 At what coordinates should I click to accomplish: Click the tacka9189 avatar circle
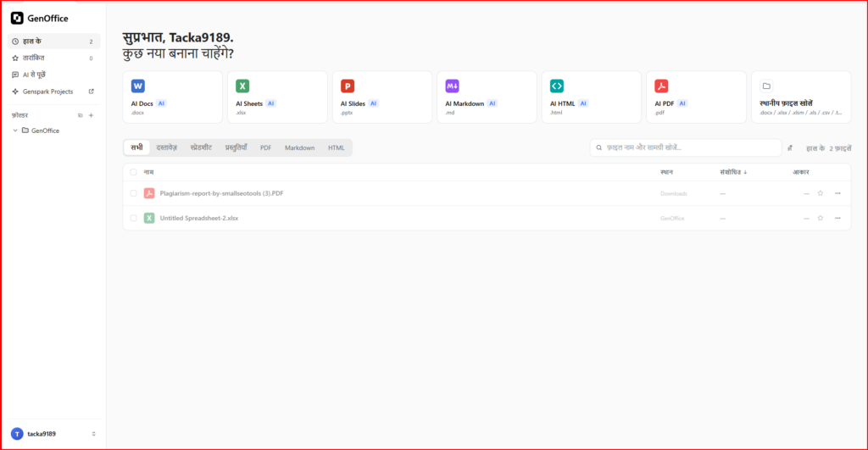[17, 434]
